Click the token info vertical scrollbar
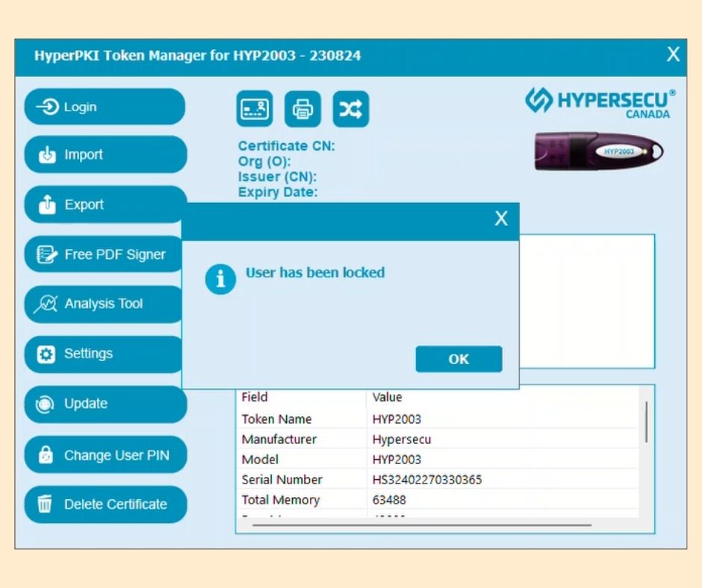The image size is (702, 588). (647, 422)
